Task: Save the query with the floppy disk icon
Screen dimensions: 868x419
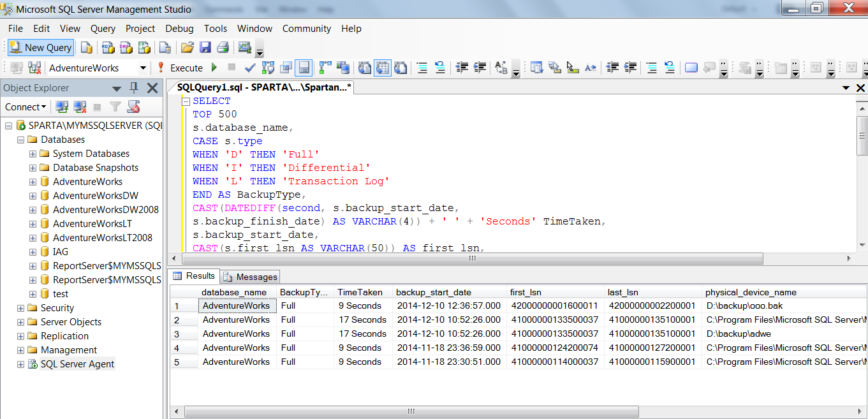Action: 205,48
